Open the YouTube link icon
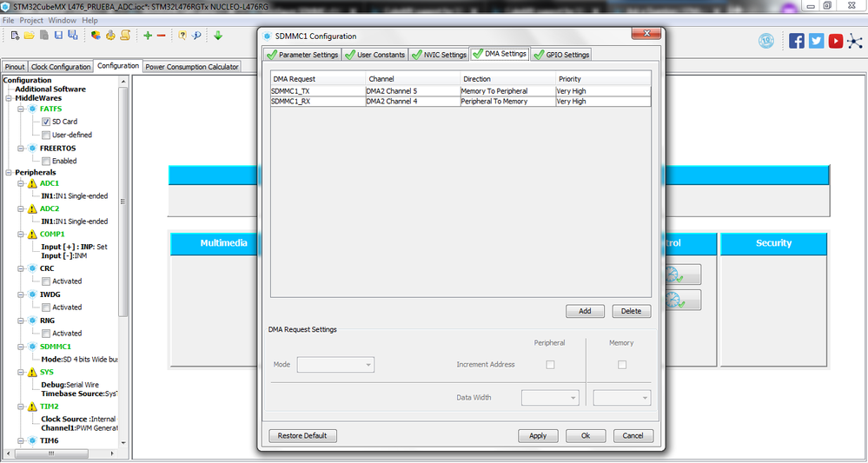 [x=836, y=41]
